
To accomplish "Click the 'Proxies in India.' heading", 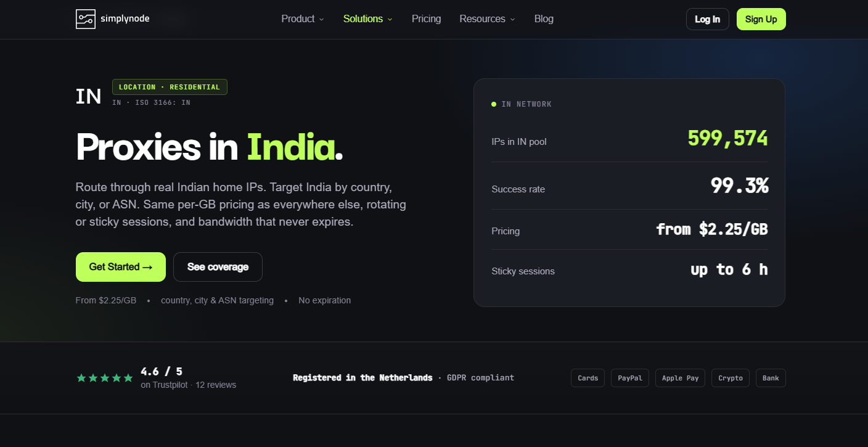I will (x=209, y=147).
